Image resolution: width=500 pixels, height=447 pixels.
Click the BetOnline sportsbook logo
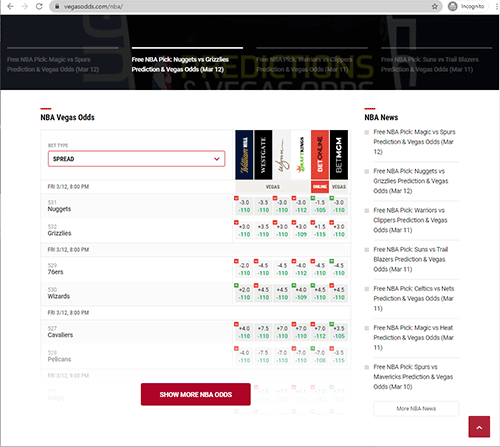pos(320,155)
